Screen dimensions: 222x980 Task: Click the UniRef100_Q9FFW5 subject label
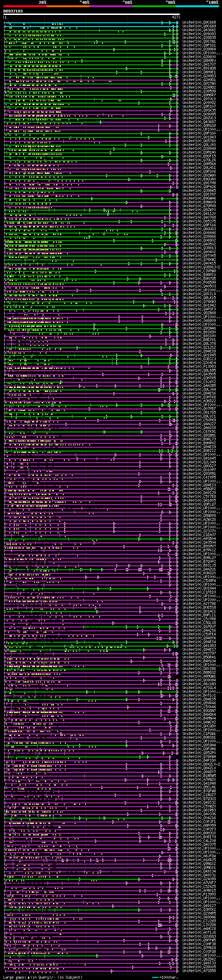[199, 940]
